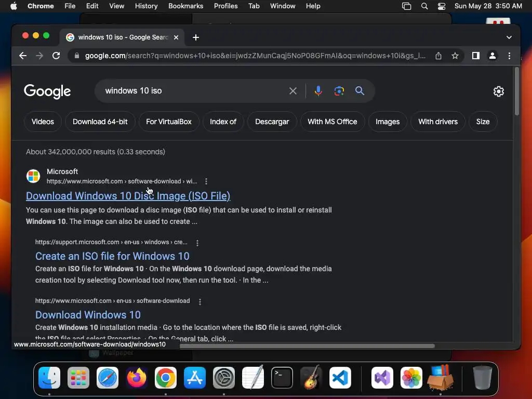Open the Edit menu in the menu bar
This screenshot has height=399, width=532.
tap(92, 6)
